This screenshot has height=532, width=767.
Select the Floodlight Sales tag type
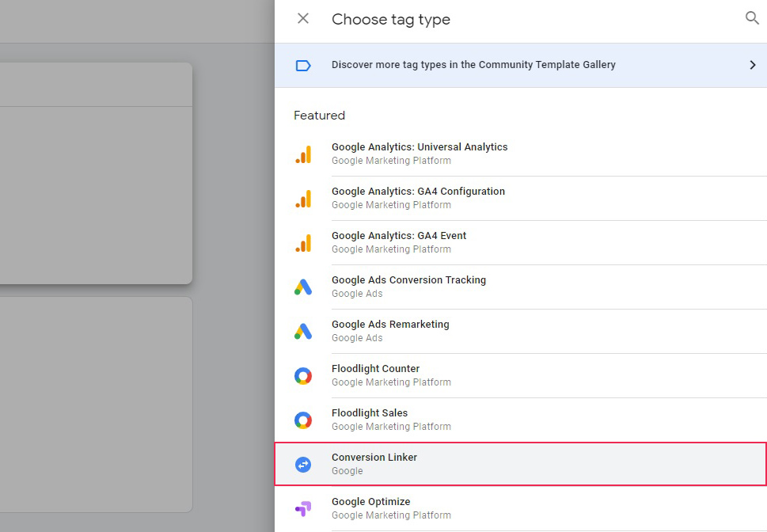pos(521,420)
